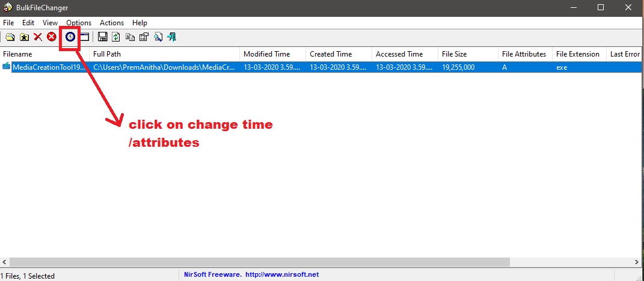Open the Options menu
The width and height of the screenshot is (644, 281).
79,23
